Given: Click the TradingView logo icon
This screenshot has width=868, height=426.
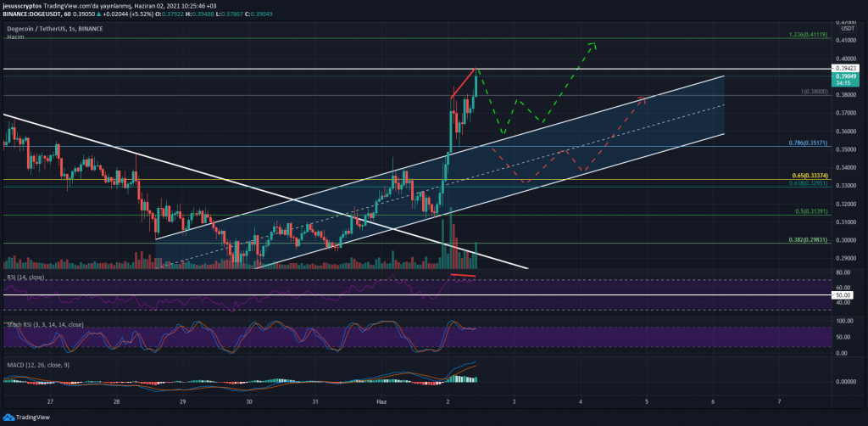Looking at the screenshot, I should (9, 417).
